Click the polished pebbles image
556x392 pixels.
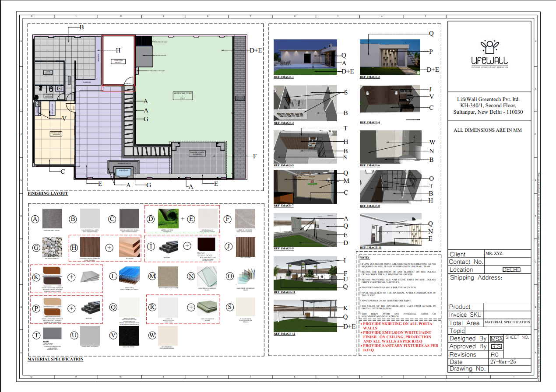[53, 247]
